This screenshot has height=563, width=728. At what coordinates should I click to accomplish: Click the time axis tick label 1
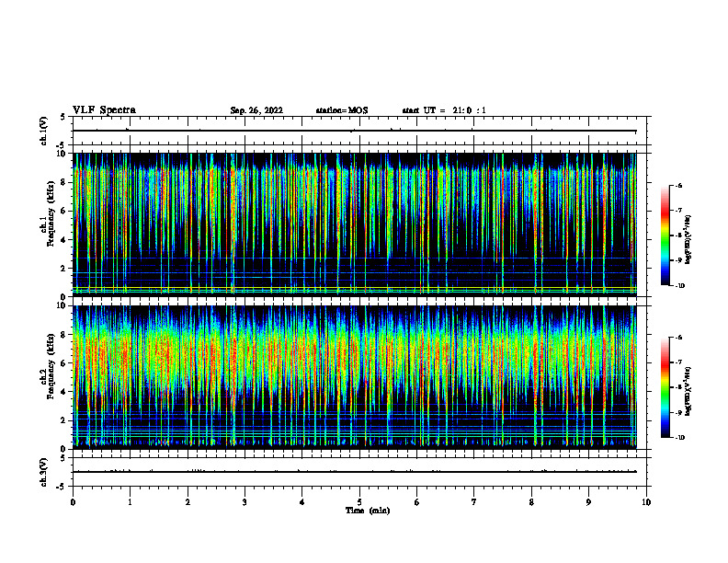point(130,502)
